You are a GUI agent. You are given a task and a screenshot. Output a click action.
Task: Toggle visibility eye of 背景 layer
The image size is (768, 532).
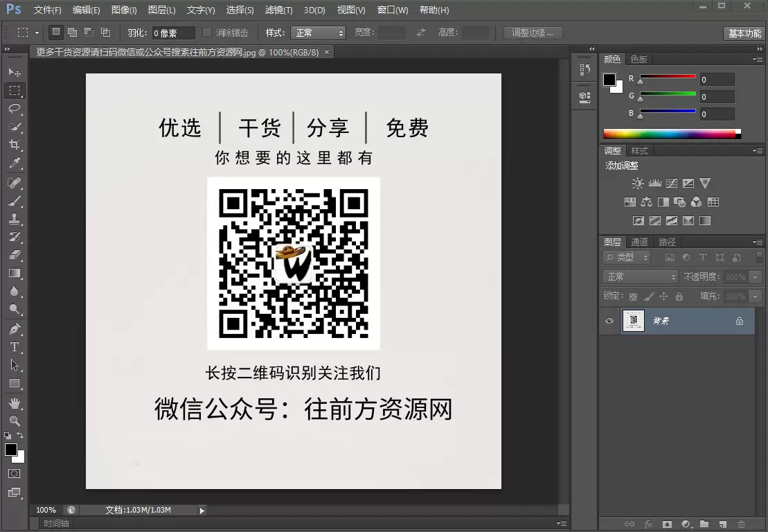609,321
